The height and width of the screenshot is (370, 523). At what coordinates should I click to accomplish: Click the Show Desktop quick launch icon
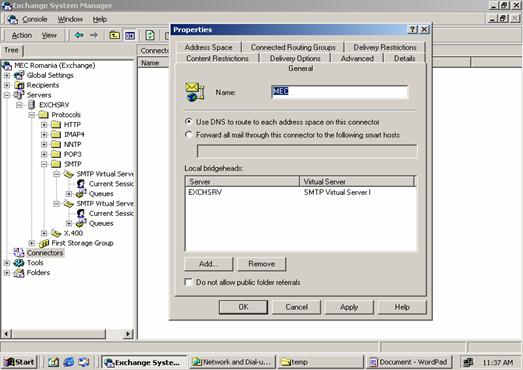coord(53,362)
